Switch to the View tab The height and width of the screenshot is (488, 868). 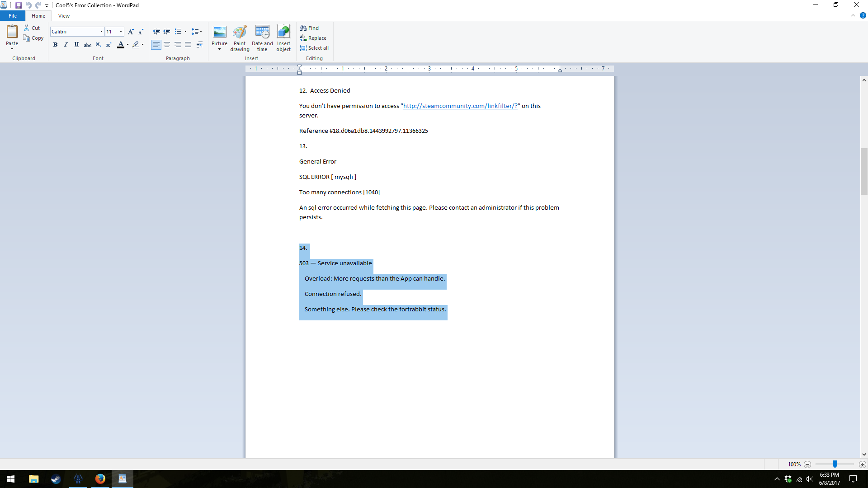[x=64, y=16]
